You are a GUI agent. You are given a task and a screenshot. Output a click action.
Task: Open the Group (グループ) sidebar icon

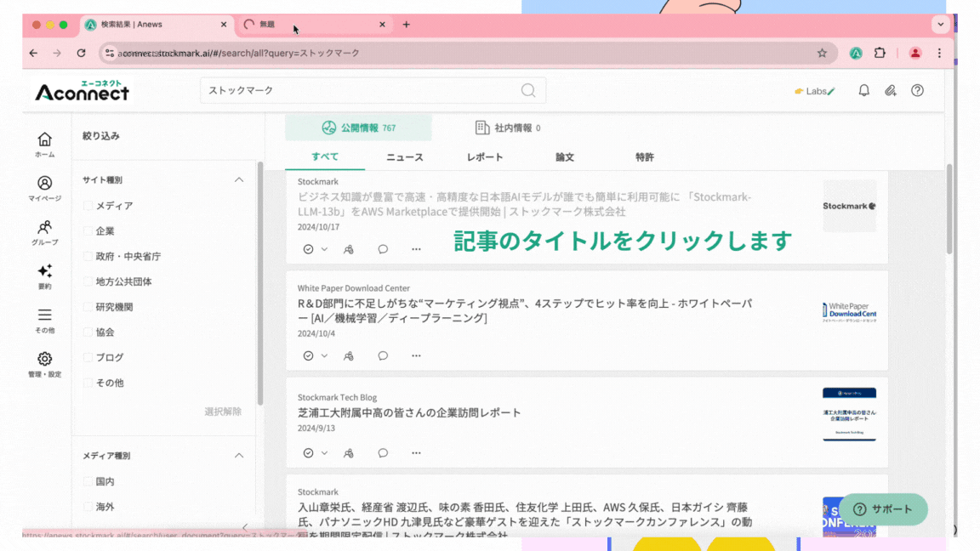[x=44, y=232]
